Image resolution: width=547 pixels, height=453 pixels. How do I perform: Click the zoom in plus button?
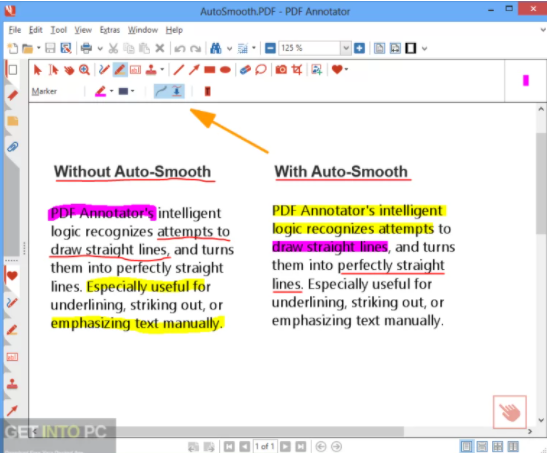point(359,48)
